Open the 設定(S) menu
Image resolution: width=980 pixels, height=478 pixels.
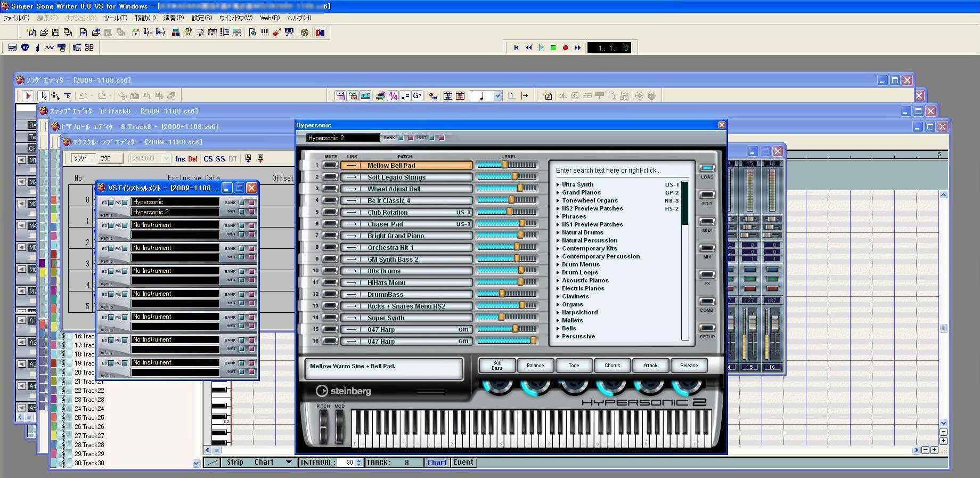click(201, 18)
